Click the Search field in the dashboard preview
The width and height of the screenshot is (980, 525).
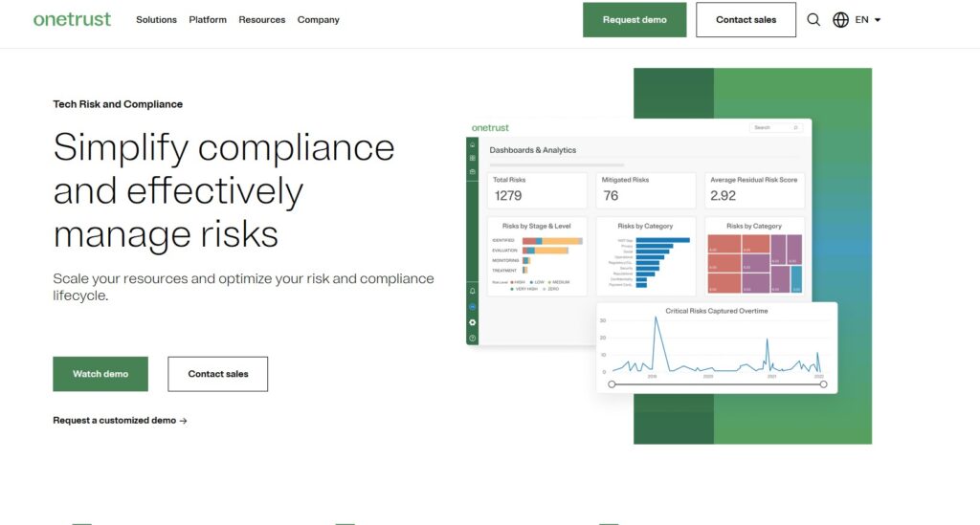tap(775, 127)
